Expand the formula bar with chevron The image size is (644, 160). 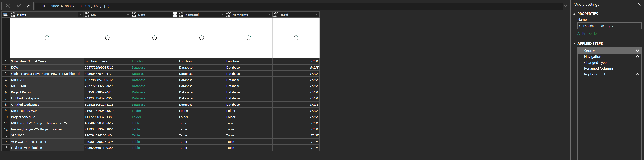tap(565, 6)
